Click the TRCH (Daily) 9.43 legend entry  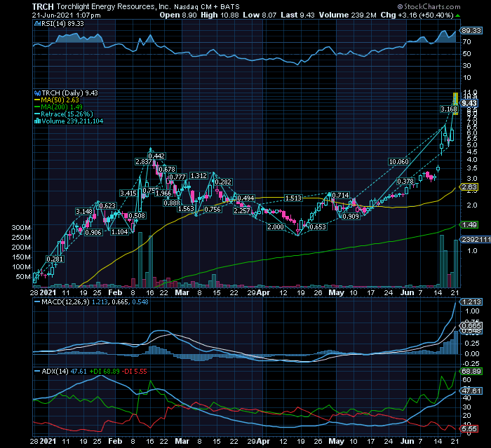point(69,93)
